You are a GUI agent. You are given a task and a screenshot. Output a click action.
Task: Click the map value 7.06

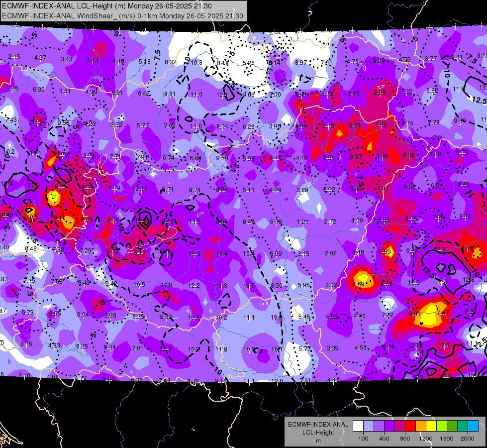point(12,88)
